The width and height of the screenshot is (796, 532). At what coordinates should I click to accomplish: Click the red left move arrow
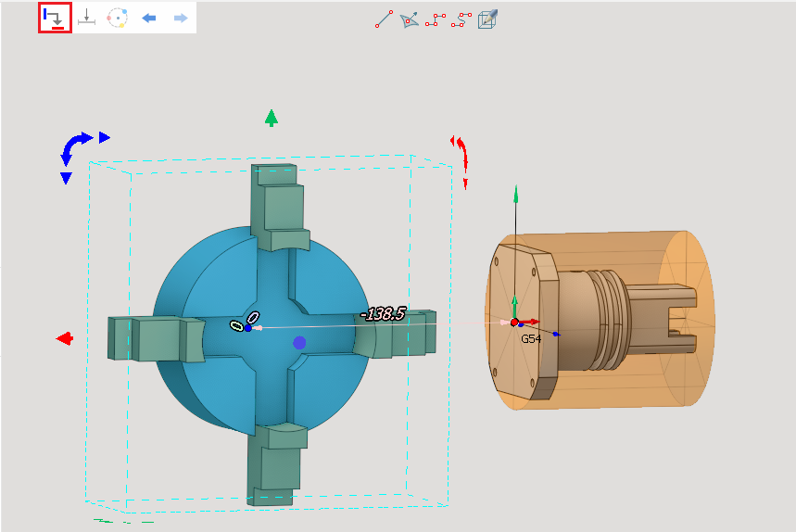coord(65,338)
